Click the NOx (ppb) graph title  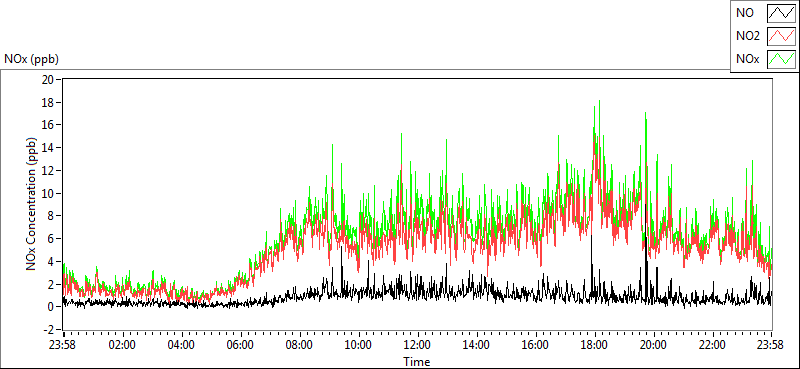[x=32, y=59]
